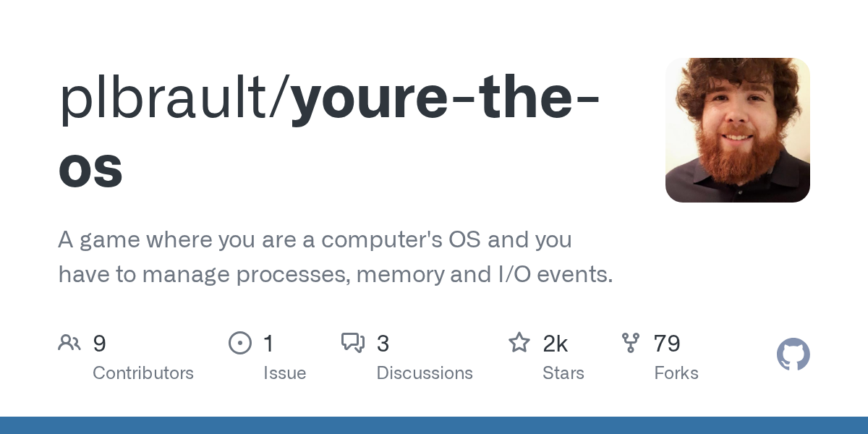Select the discussions count 3
The height and width of the screenshot is (434, 868).
pyautogui.click(x=383, y=344)
